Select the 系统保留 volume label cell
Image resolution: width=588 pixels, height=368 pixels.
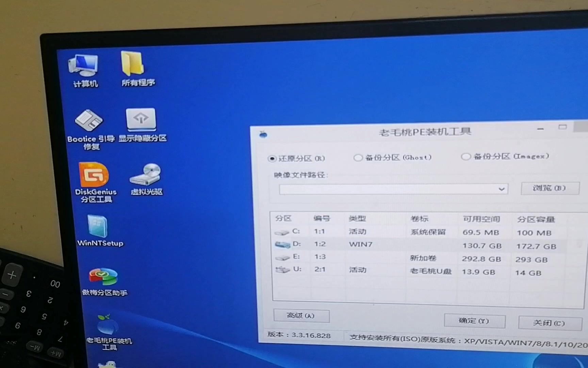[428, 232]
